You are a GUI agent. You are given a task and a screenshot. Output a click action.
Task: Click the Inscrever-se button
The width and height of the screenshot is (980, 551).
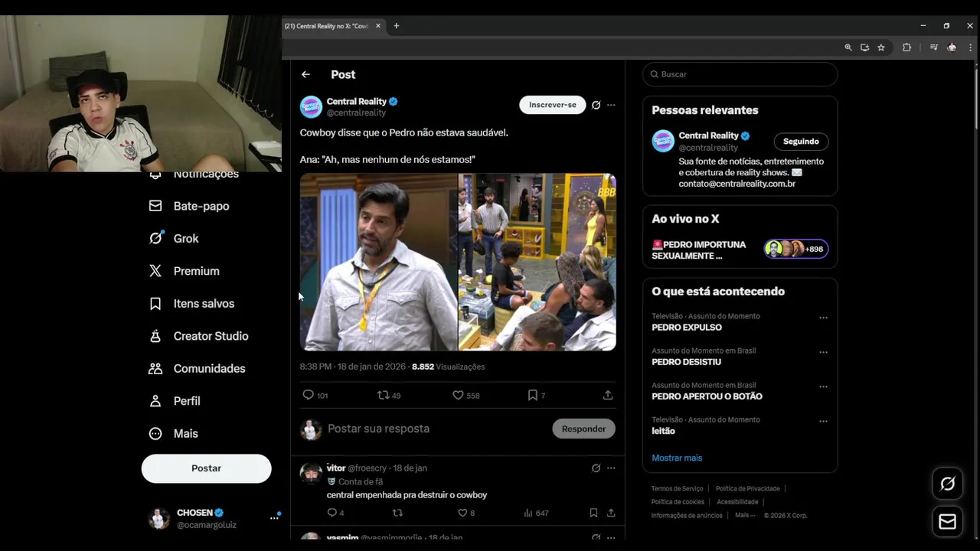pyautogui.click(x=552, y=105)
